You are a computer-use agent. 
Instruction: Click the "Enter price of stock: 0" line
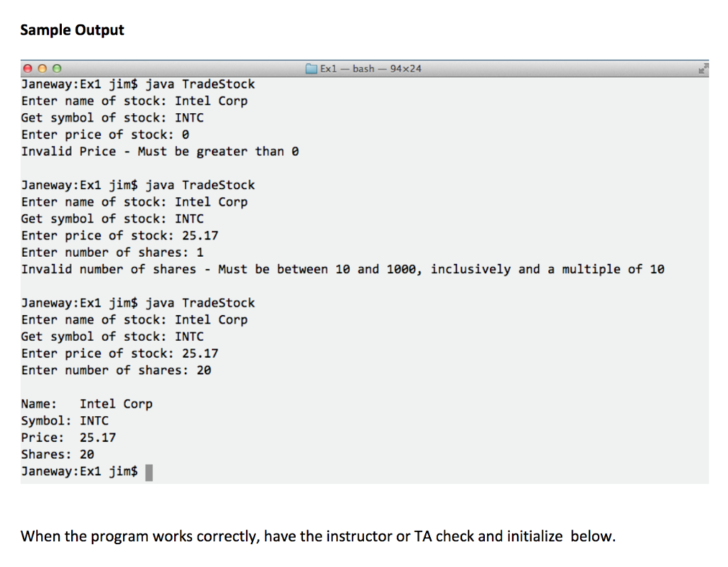coord(105,134)
